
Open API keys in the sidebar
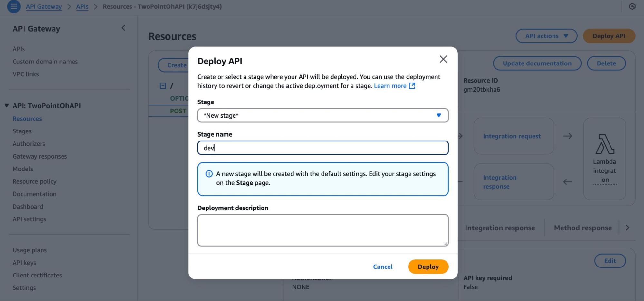pyautogui.click(x=24, y=263)
